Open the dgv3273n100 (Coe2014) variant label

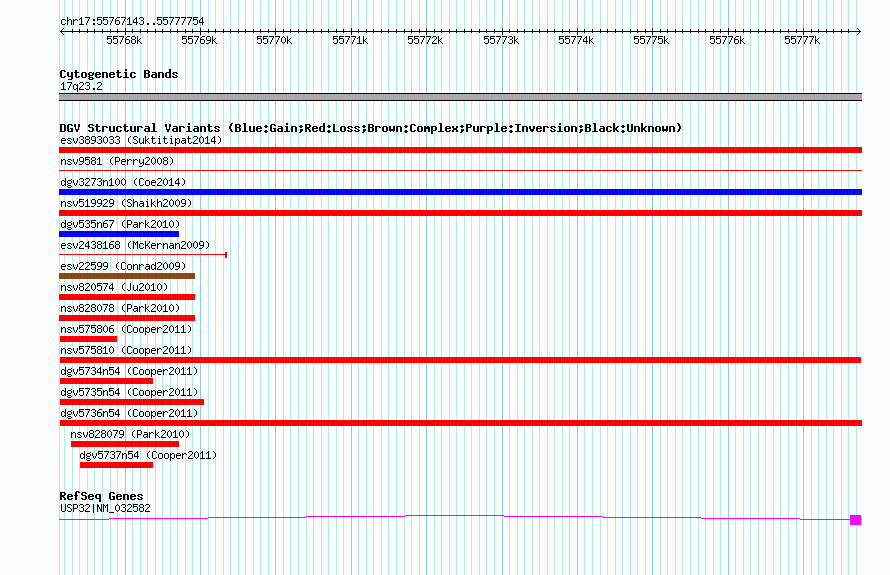[x=123, y=182]
